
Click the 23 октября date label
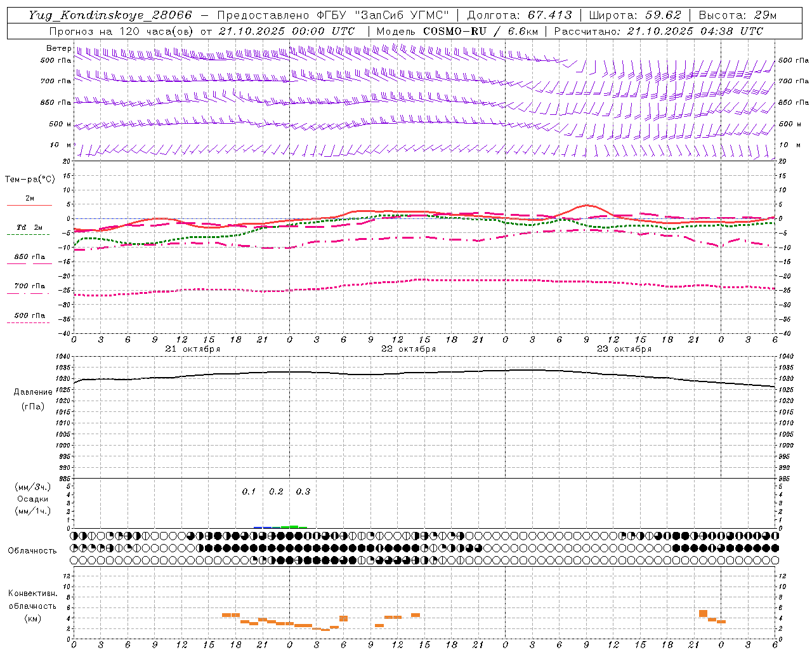(x=624, y=348)
